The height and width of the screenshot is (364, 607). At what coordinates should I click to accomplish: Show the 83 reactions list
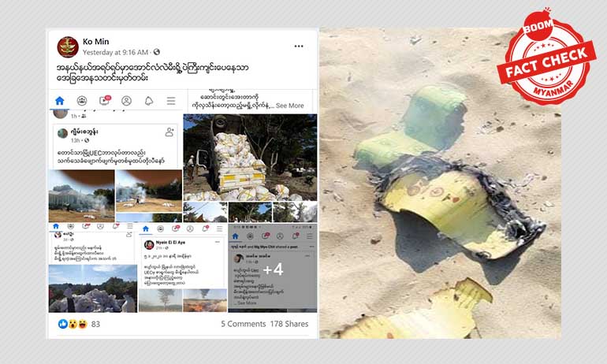pyautogui.click(x=95, y=324)
